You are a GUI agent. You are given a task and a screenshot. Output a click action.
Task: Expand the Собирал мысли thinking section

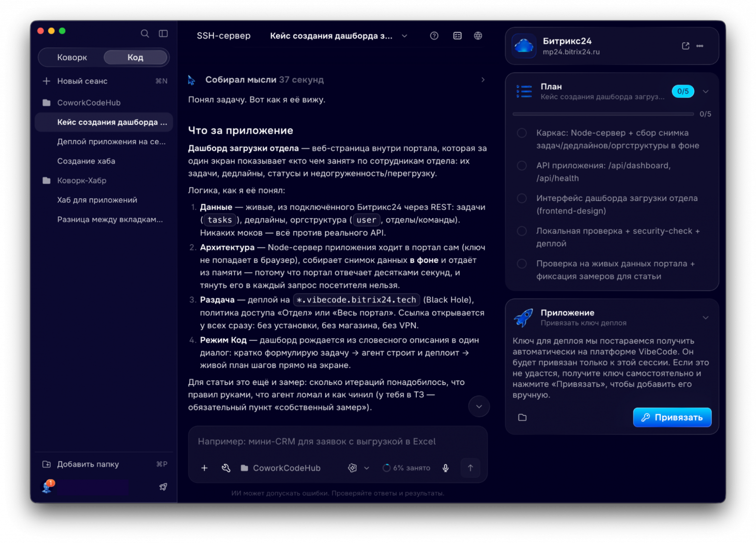click(337, 80)
